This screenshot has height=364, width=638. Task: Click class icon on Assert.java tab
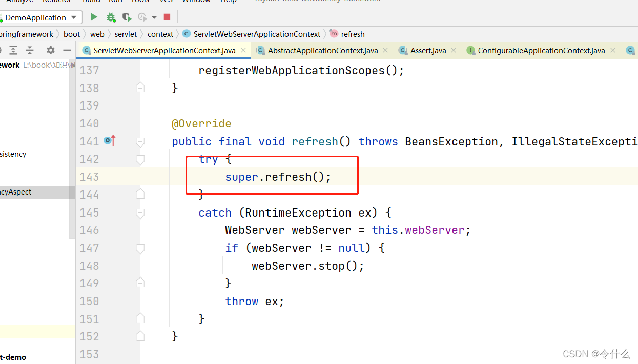(x=403, y=50)
